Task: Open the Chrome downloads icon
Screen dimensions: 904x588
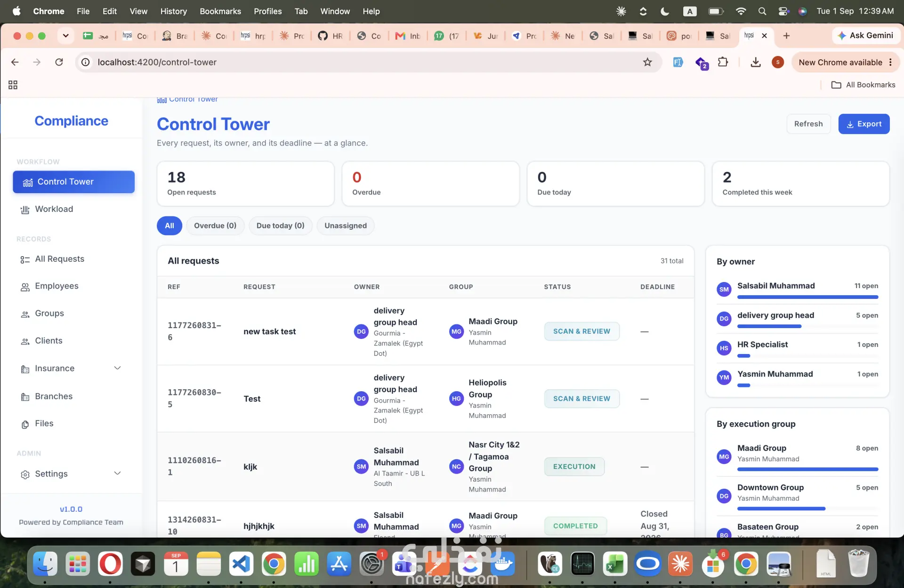Action: click(756, 62)
